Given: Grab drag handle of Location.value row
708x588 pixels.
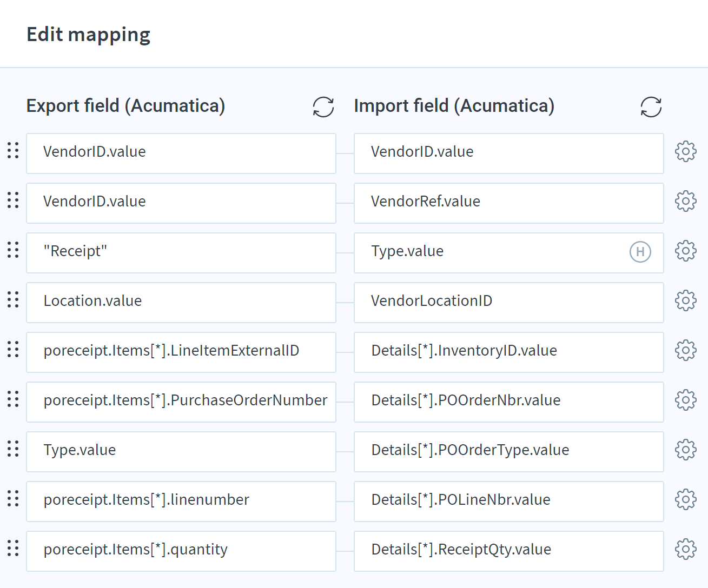Looking at the screenshot, I should [x=13, y=299].
